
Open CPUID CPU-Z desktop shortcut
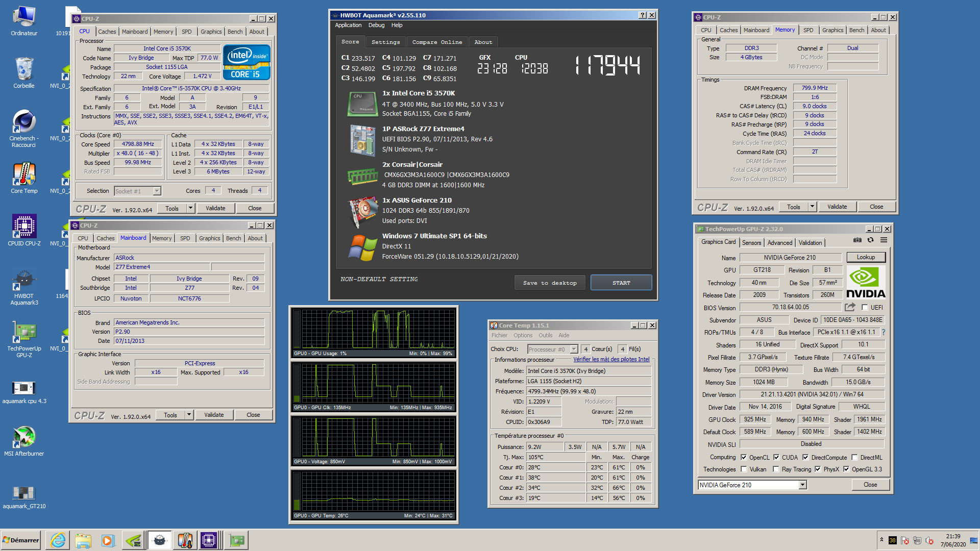tap(24, 231)
